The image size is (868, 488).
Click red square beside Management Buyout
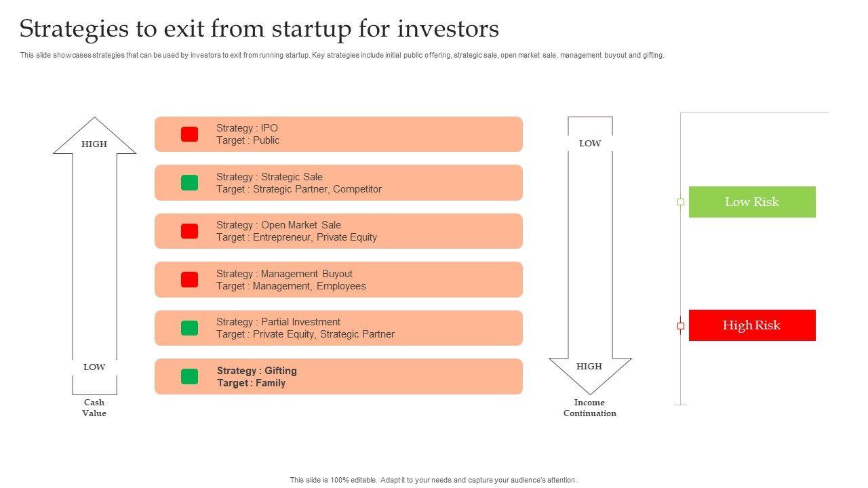tap(189, 279)
